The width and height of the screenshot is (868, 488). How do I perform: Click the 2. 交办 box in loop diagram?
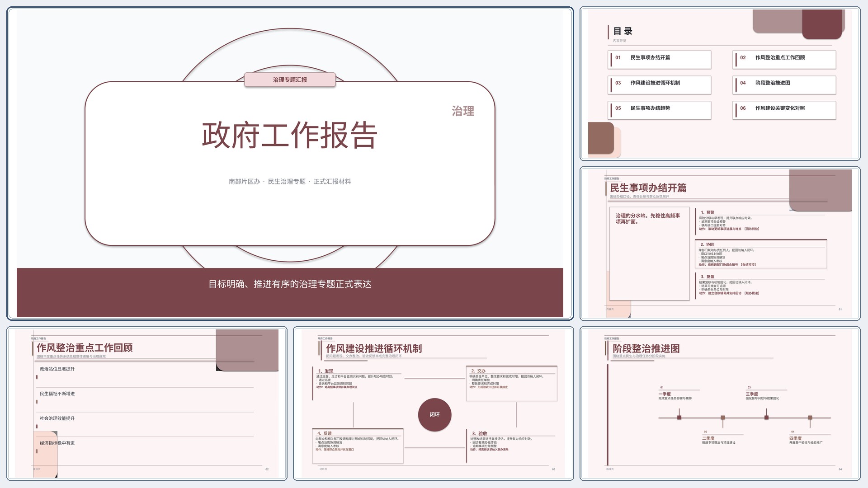(x=512, y=383)
